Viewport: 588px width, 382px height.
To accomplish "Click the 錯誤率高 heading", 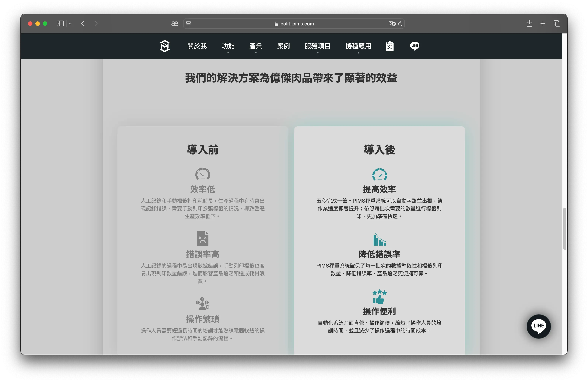I will coord(203,254).
